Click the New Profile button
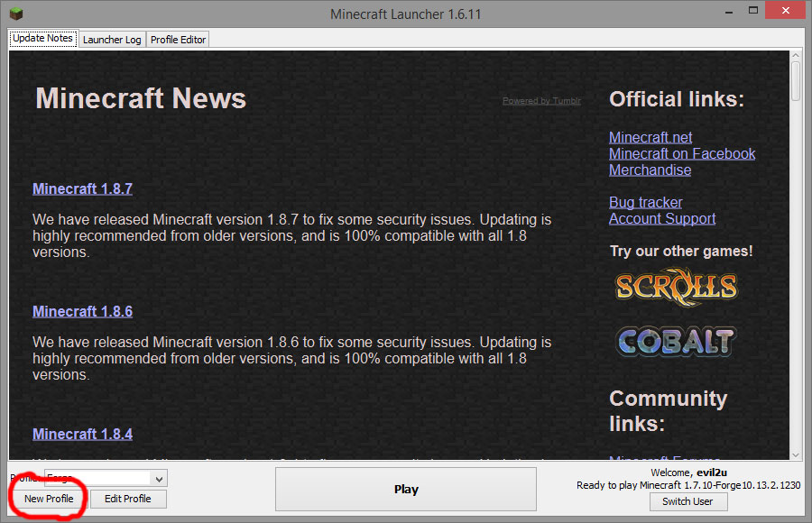Viewport: 812px width, 523px height. pyautogui.click(x=49, y=500)
